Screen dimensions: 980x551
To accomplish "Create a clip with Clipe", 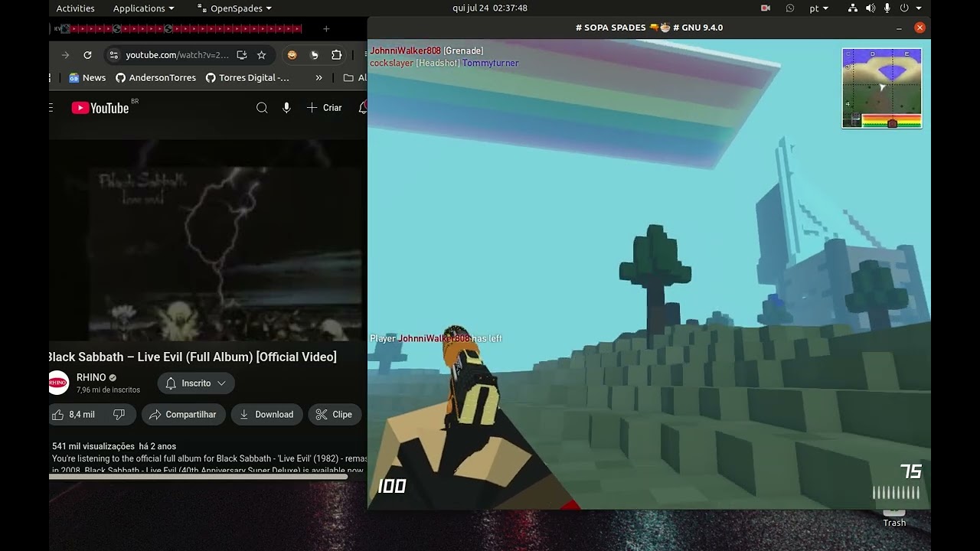I will tap(335, 414).
